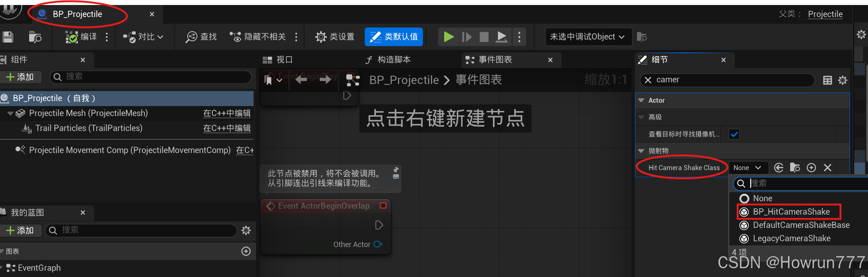Close the 事件图表 tab
The image size is (868, 277).
550,60
